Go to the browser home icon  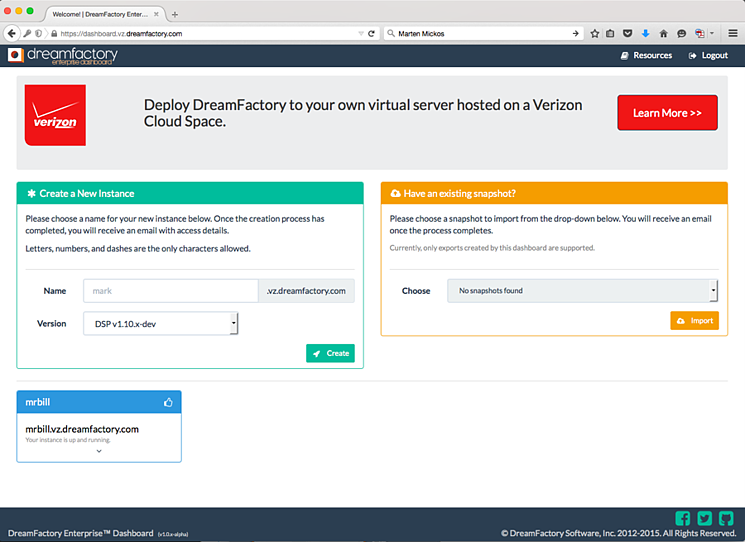[663, 33]
